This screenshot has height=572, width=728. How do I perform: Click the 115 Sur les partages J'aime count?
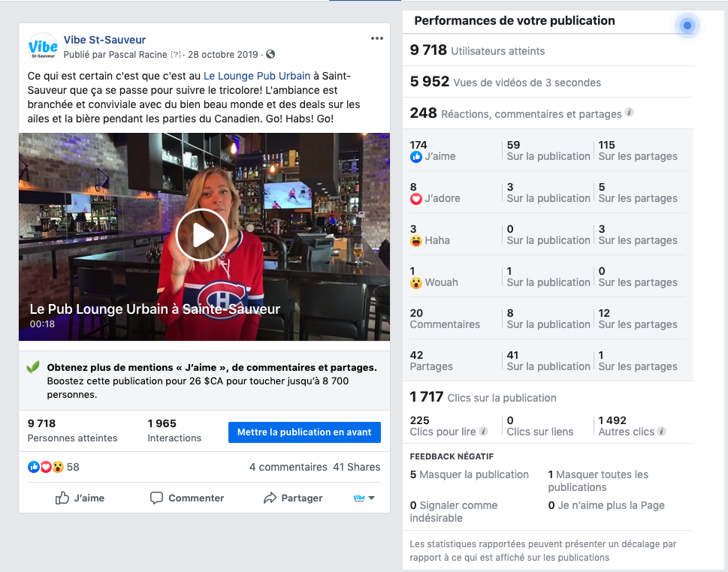coord(638,151)
